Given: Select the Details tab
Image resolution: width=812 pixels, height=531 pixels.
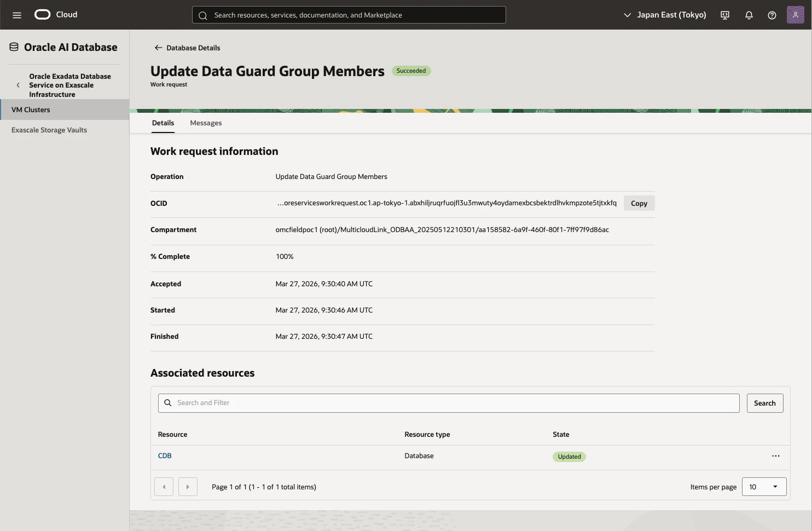Looking at the screenshot, I should point(163,123).
